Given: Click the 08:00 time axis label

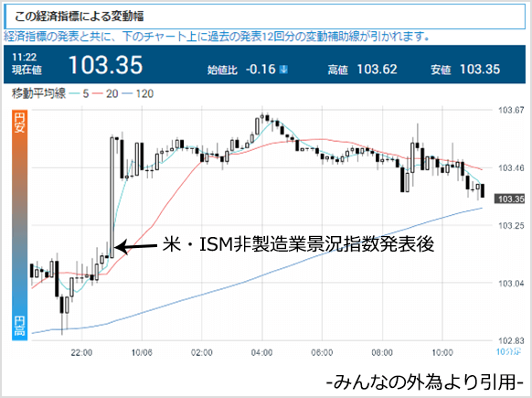Looking at the screenshot, I should (x=382, y=353).
